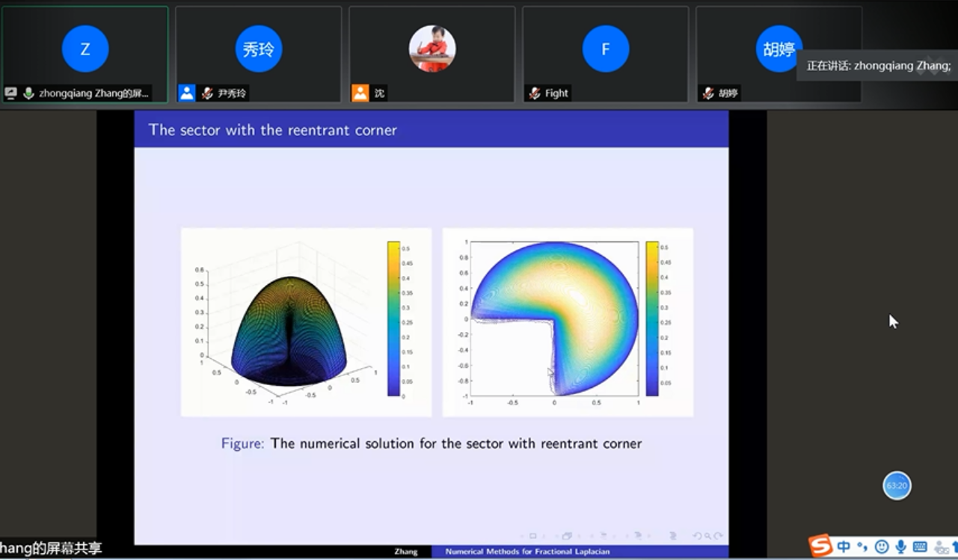
Task: Click the muted mic icon beside 尹秀玲
Action: coord(207,93)
